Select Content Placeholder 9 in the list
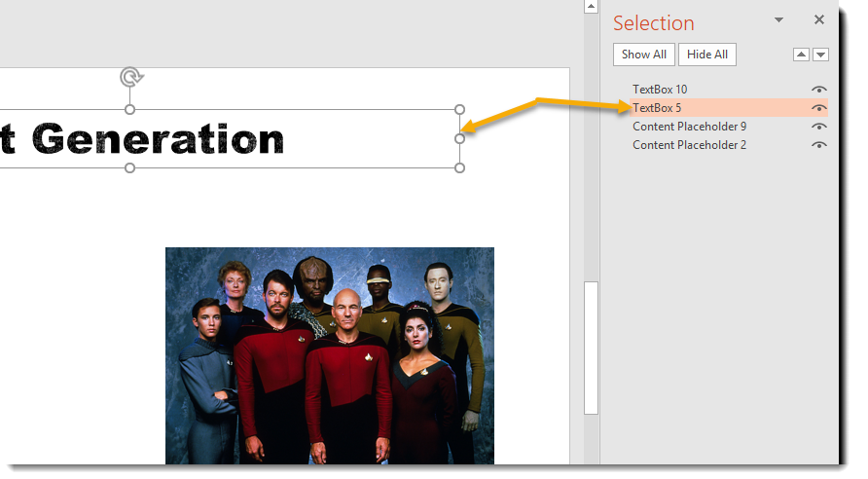This screenshot has width=868, height=479. point(689,127)
